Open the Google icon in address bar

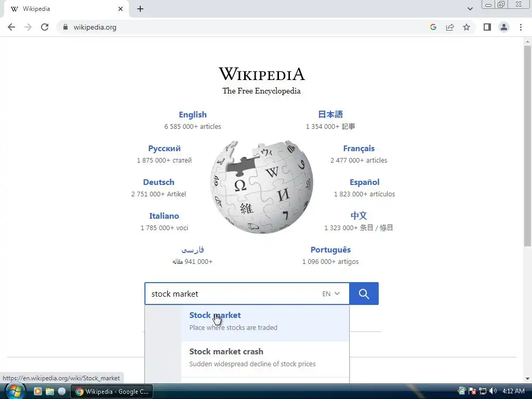[433, 27]
